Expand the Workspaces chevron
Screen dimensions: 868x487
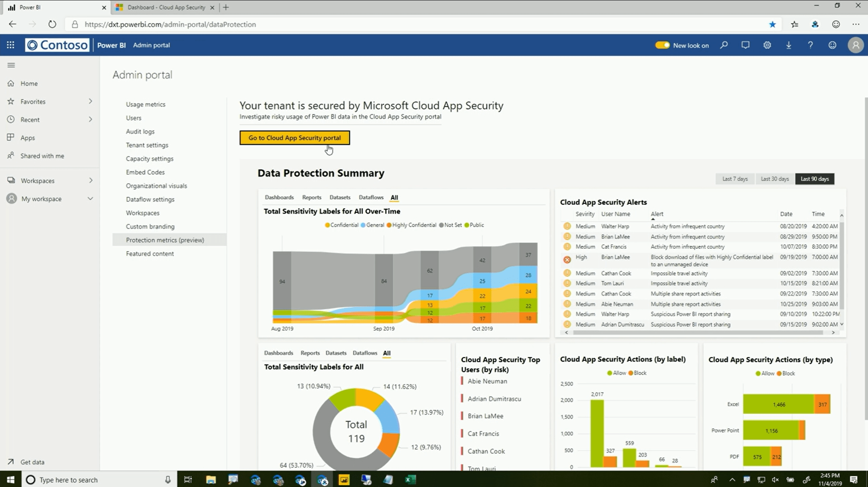point(91,180)
